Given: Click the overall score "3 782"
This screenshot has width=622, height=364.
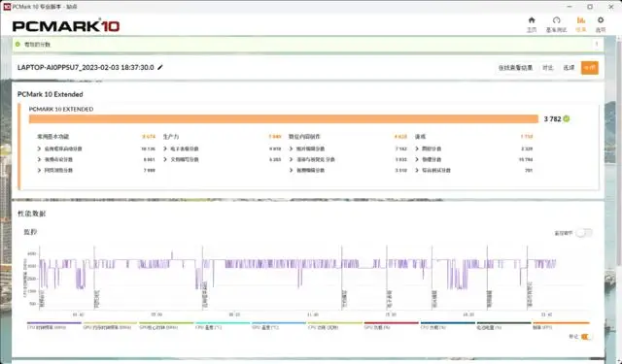Looking at the screenshot, I should (552, 118).
